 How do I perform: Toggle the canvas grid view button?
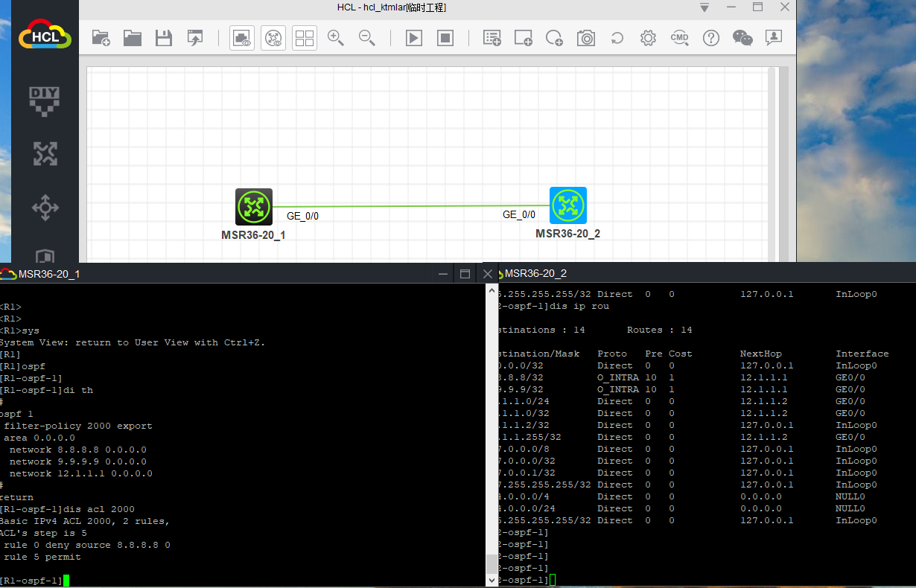coord(305,38)
